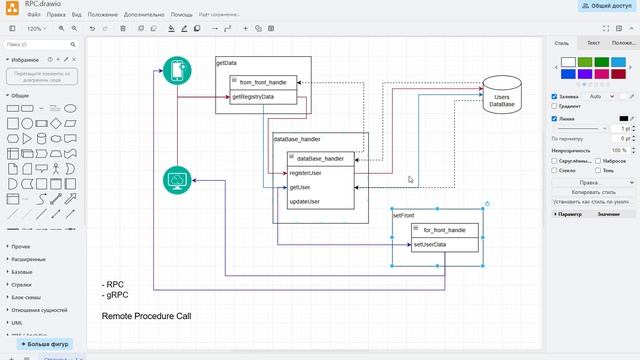
Task: Click the To Back icon
Action: point(153,29)
